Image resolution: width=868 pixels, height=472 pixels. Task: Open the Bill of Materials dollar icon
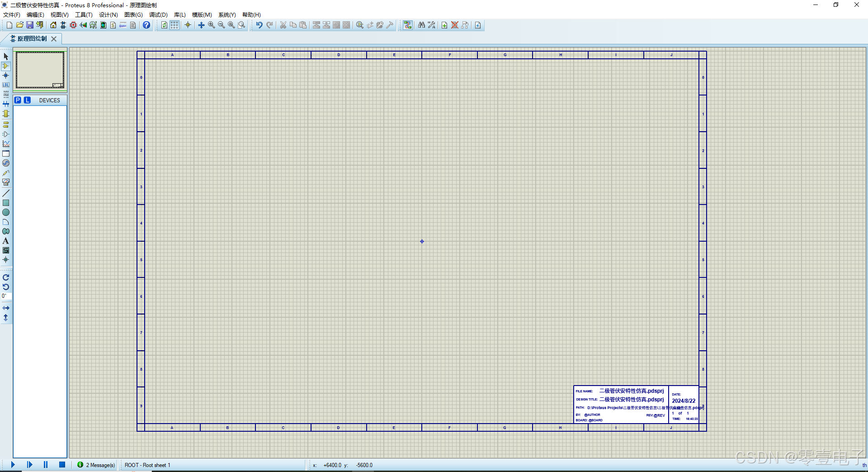click(x=113, y=25)
